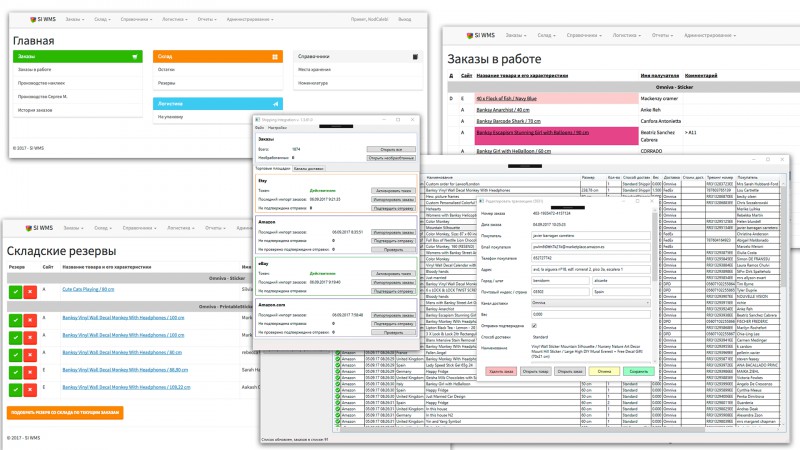Click SI WMS logo in Заказы в работе window
The width and height of the screenshot is (800, 450).
481,35
